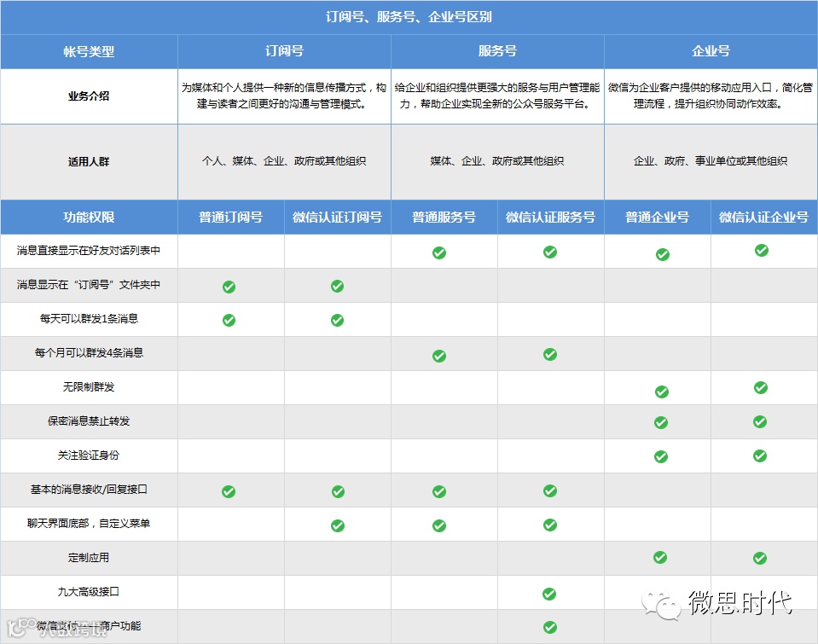Image resolution: width=818 pixels, height=644 pixels.
Task: Click the 适用人群 row label
Action: coord(89,162)
